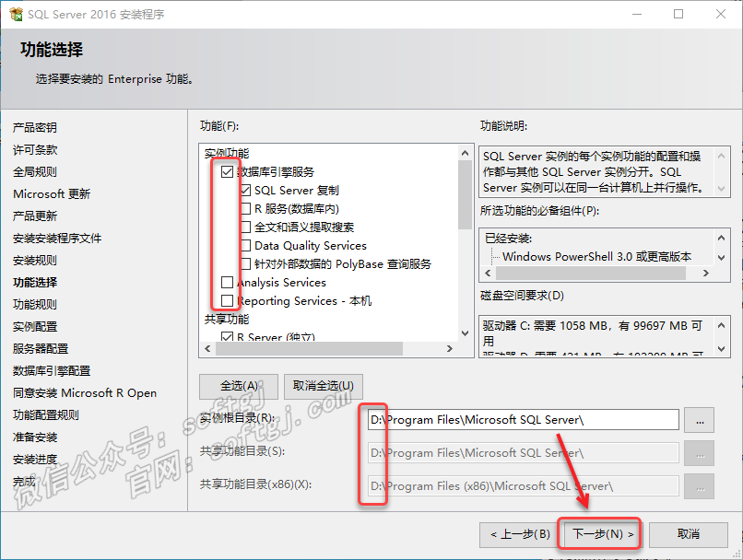Maximize the SQL Server 2016 setup window
Viewport: 743px width, 560px height.
point(678,14)
